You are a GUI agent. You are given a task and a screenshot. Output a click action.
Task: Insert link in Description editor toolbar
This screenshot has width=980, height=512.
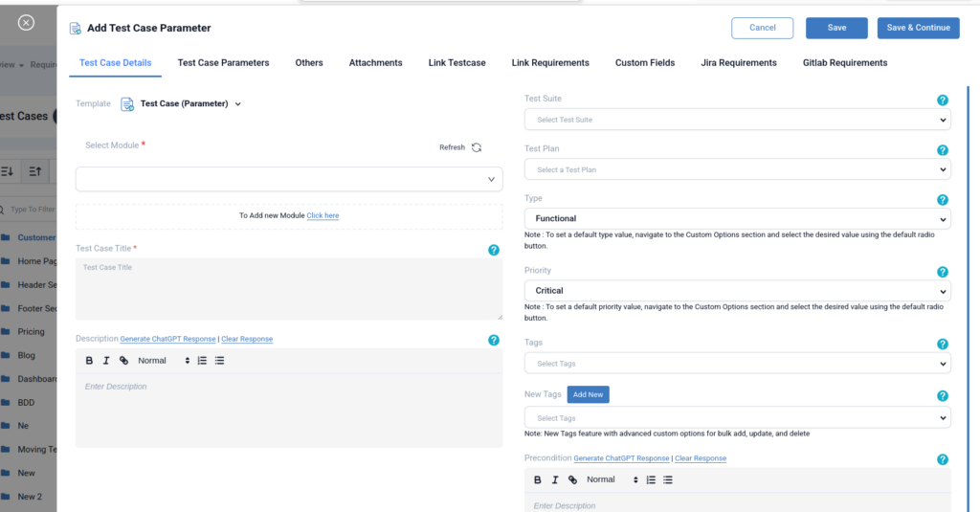coord(123,361)
